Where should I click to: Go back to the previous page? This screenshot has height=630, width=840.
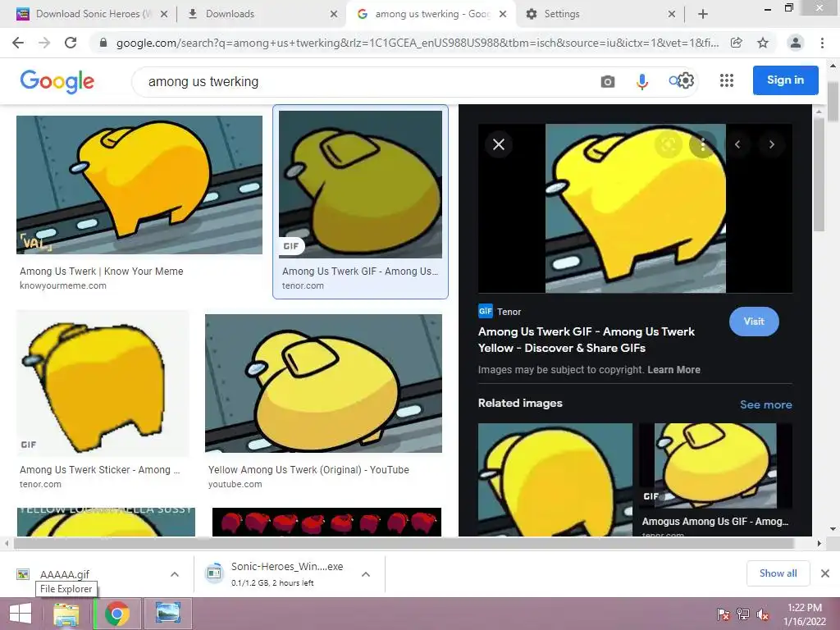click(x=18, y=43)
